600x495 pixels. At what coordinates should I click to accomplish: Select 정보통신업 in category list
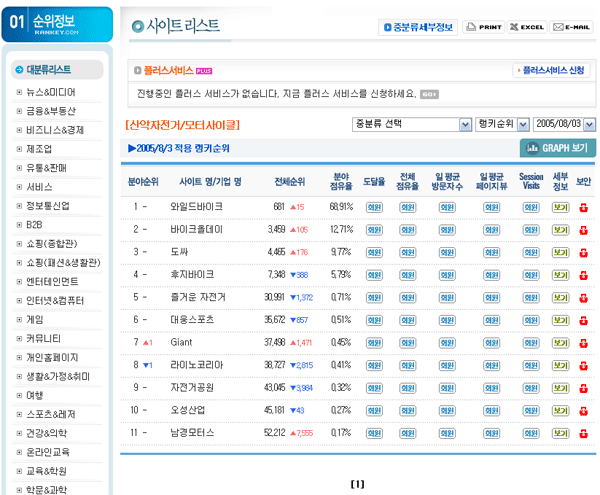click(x=48, y=206)
